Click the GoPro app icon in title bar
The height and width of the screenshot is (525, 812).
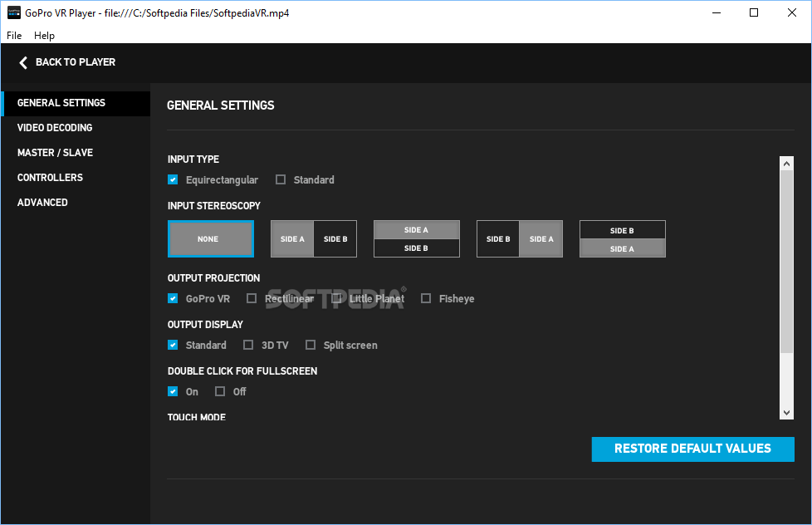[x=14, y=13]
